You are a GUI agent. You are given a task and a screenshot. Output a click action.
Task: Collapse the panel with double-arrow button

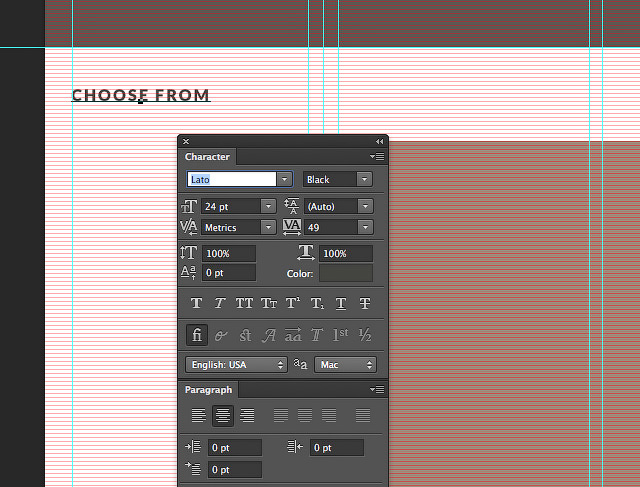point(379,142)
